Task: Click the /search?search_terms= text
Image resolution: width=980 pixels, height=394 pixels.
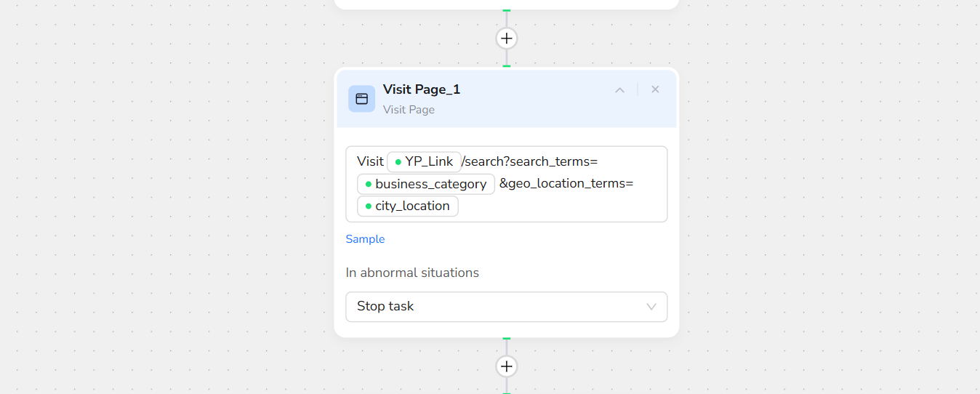Action: (529, 161)
